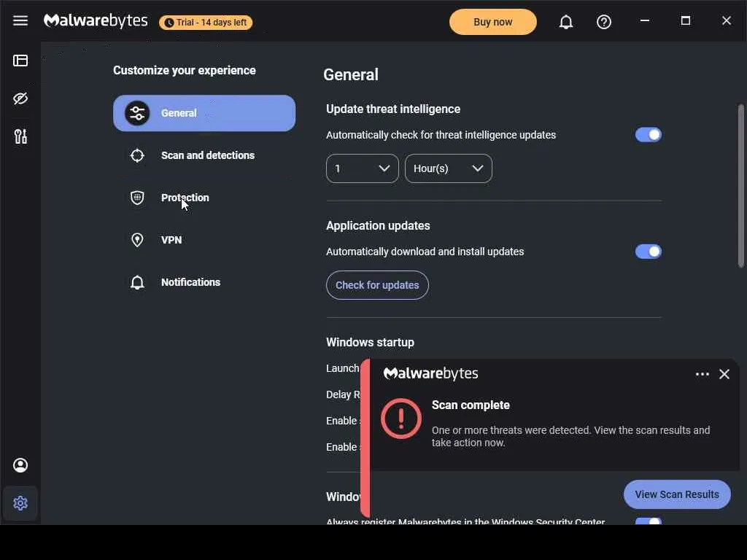Image resolution: width=747 pixels, height=560 pixels.
Task: Open the three-dot options on scan notification
Action: (x=703, y=374)
